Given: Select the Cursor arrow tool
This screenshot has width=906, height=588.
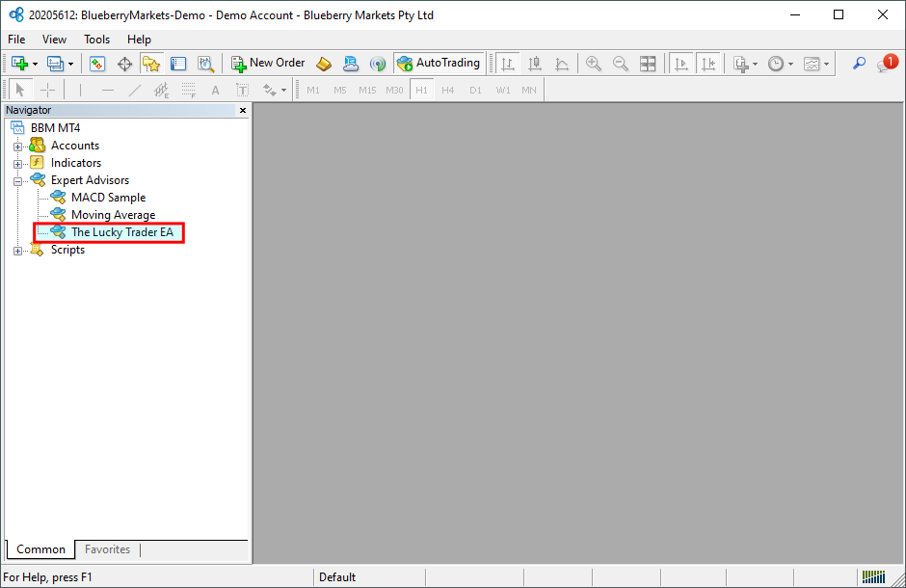Looking at the screenshot, I should click(20, 90).
